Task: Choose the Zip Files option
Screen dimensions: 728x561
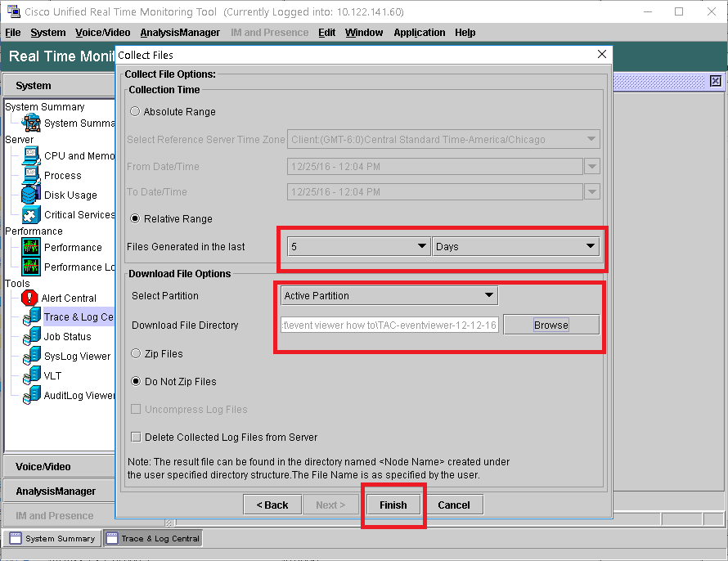Action: tap(136, 353)
